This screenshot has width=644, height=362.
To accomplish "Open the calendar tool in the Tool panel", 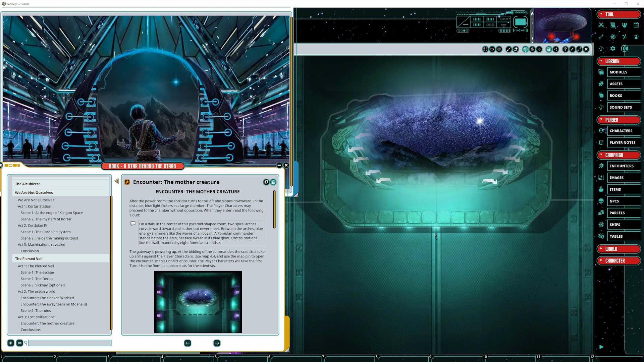I will tap(636, 25).
